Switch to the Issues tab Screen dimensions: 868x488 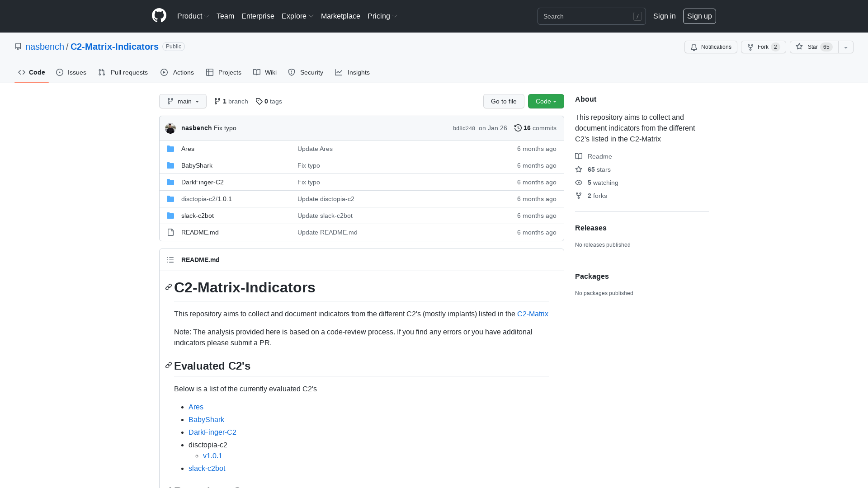tap(71, 72)
